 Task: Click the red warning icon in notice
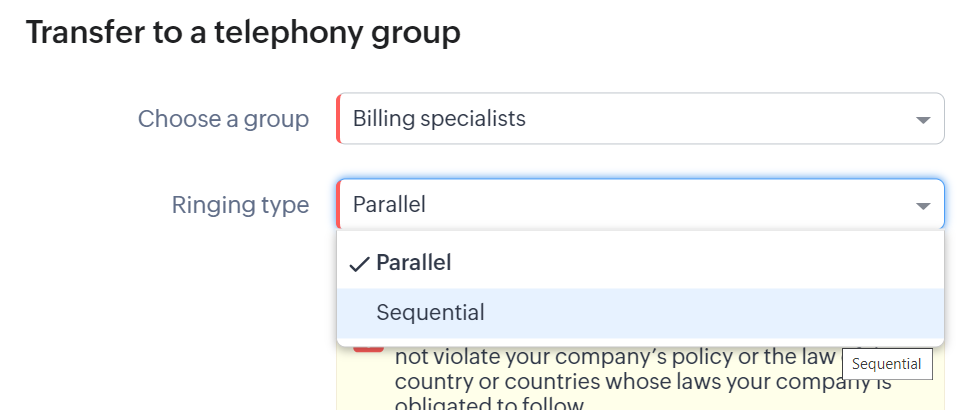pyautogui.click(x=368, y=344)
